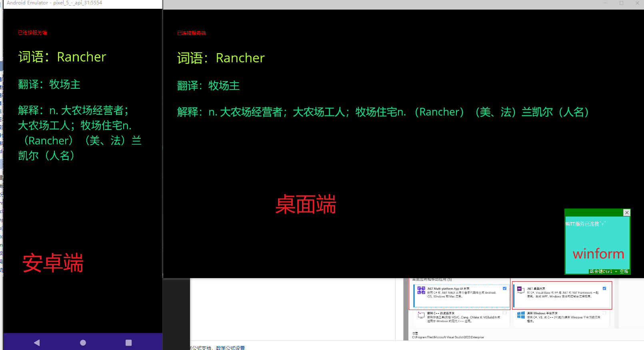This screenshot has width=644, height=350.
Task: Minimize the desktop client window
Action: pos(606,3)
